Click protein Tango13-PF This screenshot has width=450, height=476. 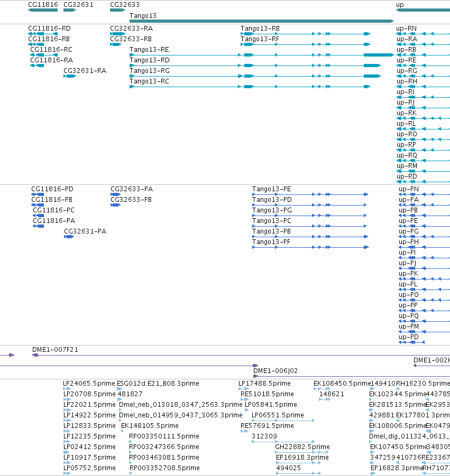pyautogui.click(x=271, y=242)
